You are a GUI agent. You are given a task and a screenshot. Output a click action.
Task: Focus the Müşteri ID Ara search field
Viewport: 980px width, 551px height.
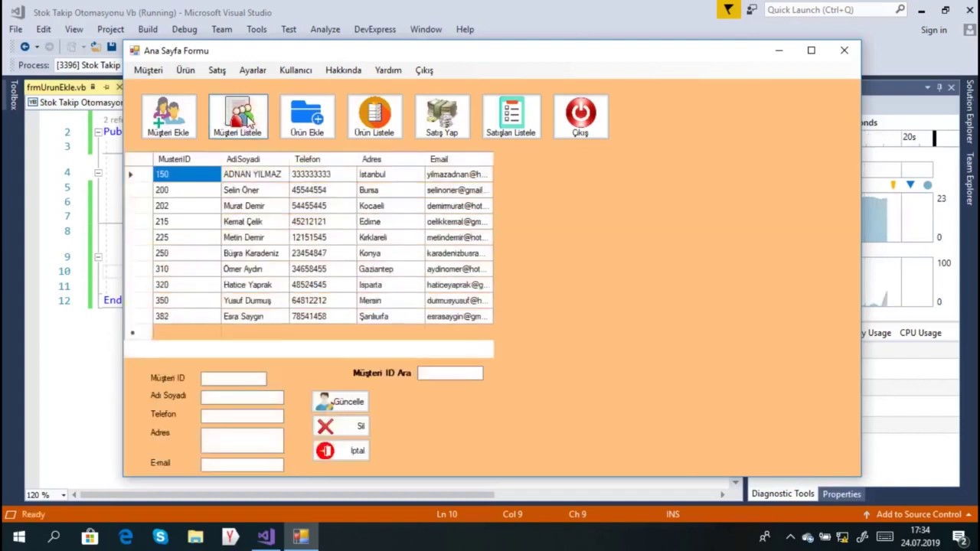(x=450, y=373)
